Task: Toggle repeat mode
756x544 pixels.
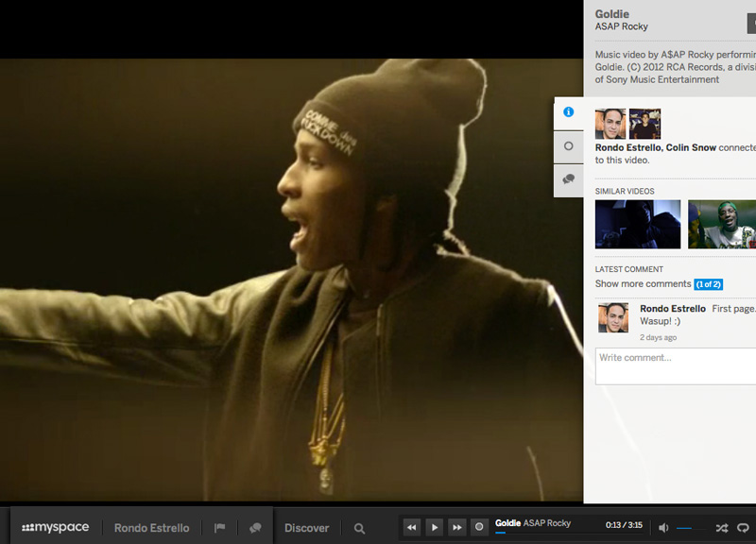Action: 743,528
